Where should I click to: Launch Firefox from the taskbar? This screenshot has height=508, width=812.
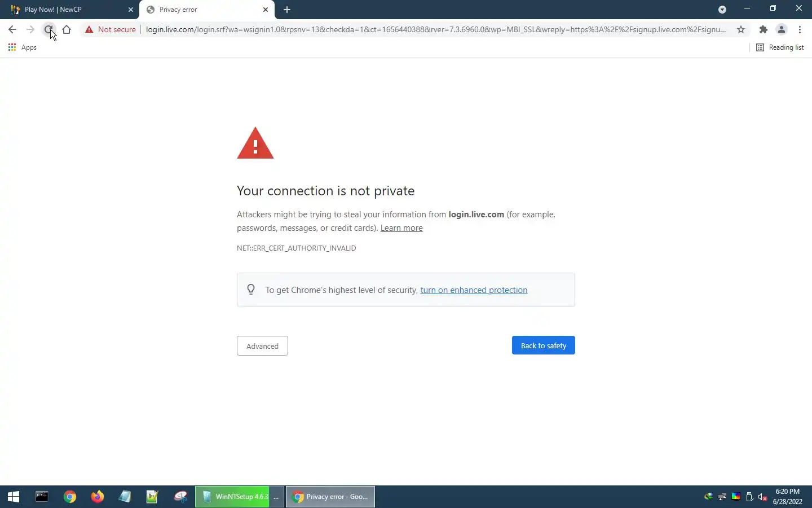[x=98, y=497]
